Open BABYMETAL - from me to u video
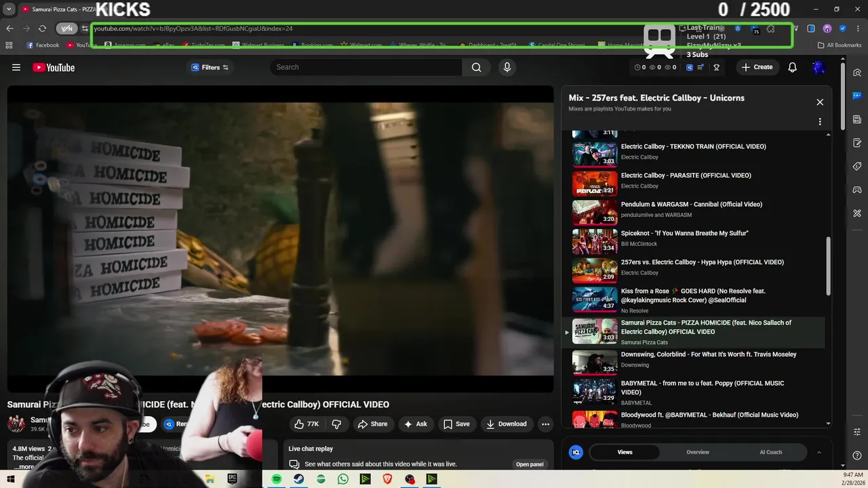 tap(698, 392)
